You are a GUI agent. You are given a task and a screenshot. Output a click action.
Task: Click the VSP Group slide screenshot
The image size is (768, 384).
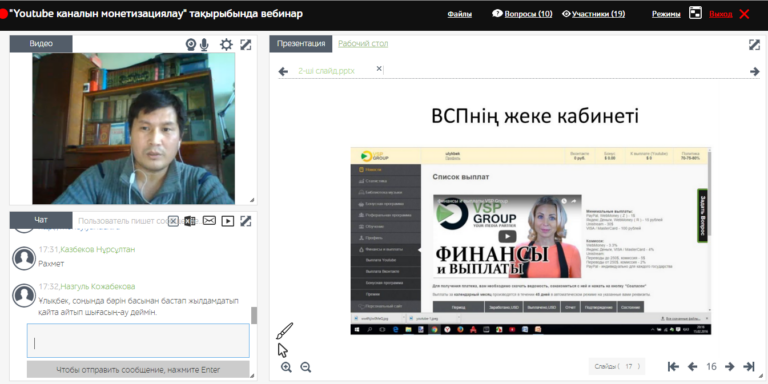point(530,240)
